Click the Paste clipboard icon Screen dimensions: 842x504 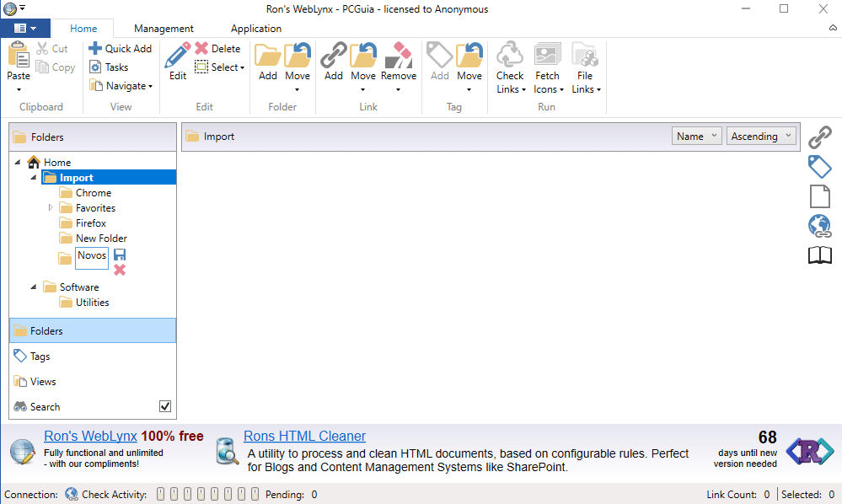(19, 55)
